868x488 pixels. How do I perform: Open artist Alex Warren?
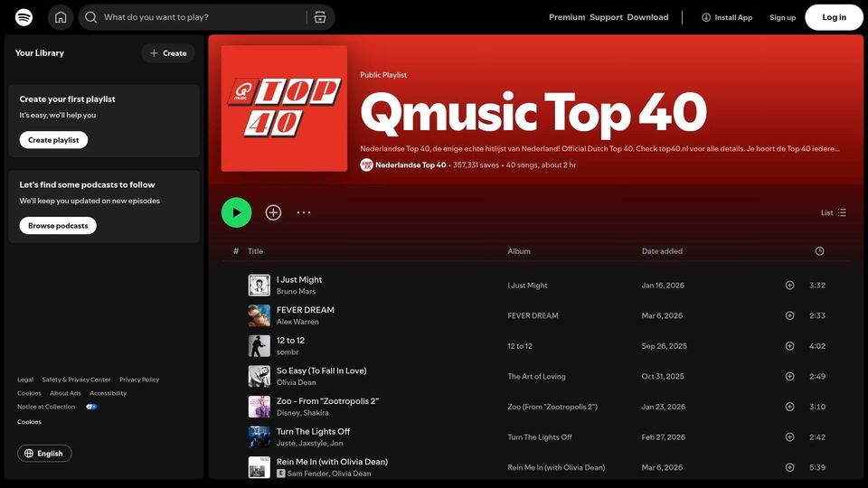[297, 322]
